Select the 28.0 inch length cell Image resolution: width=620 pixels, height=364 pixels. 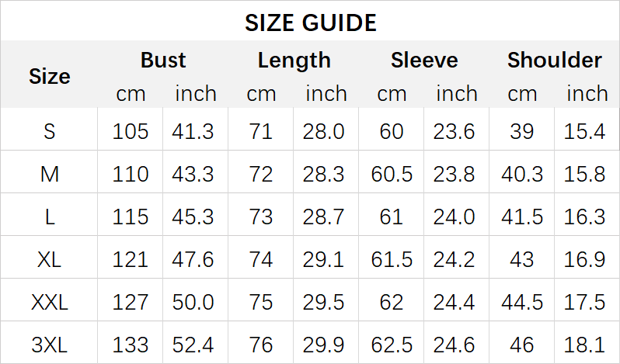pyautogui.click(x=326, y=131)
